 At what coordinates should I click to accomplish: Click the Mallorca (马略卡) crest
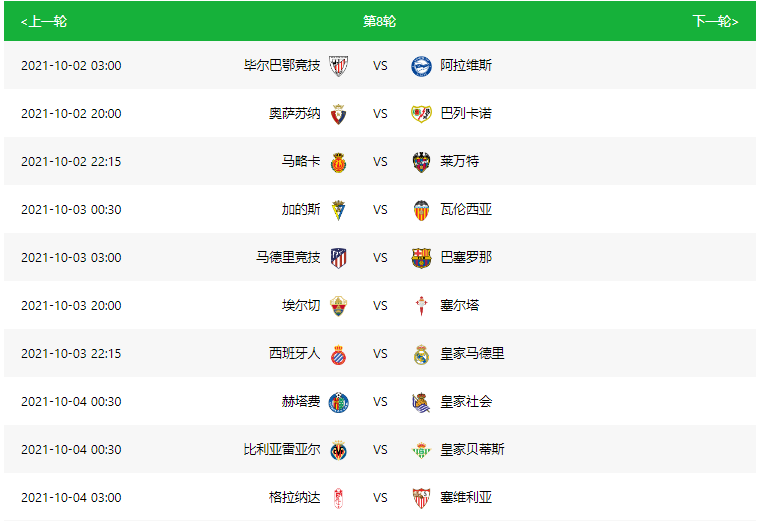click(x=338, y=162)
